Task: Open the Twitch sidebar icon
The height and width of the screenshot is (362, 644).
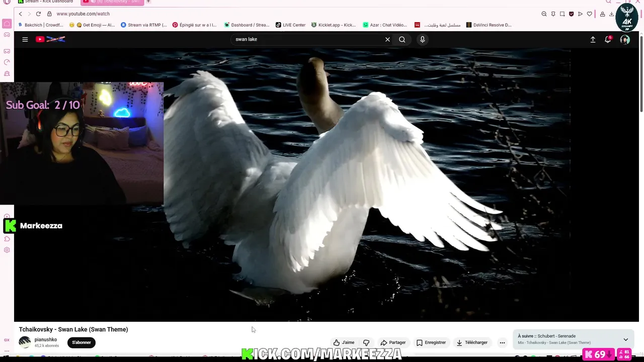Action: (7, 51)
